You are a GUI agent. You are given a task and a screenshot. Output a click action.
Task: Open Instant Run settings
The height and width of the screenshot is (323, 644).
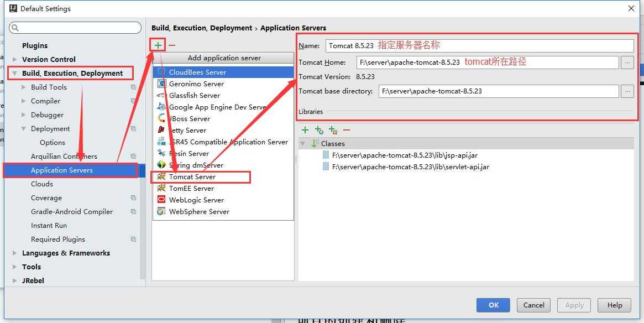click(x=49, y=226)
